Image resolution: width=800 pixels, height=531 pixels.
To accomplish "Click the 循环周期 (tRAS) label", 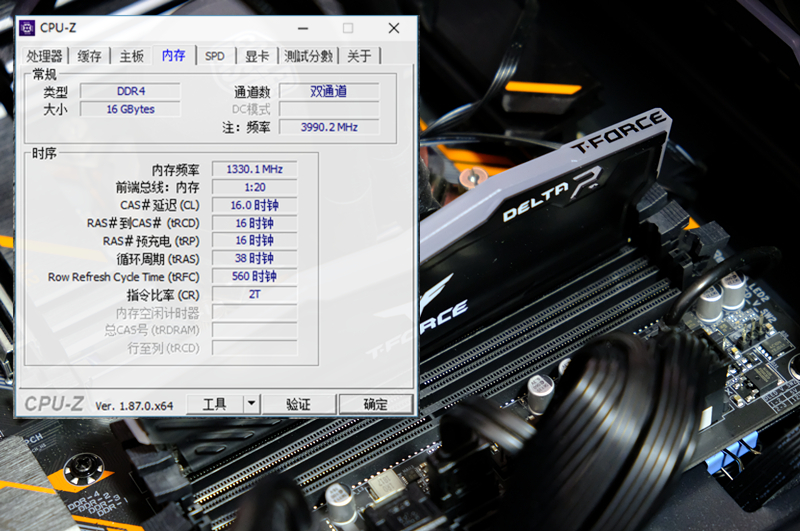I will 158,259.
